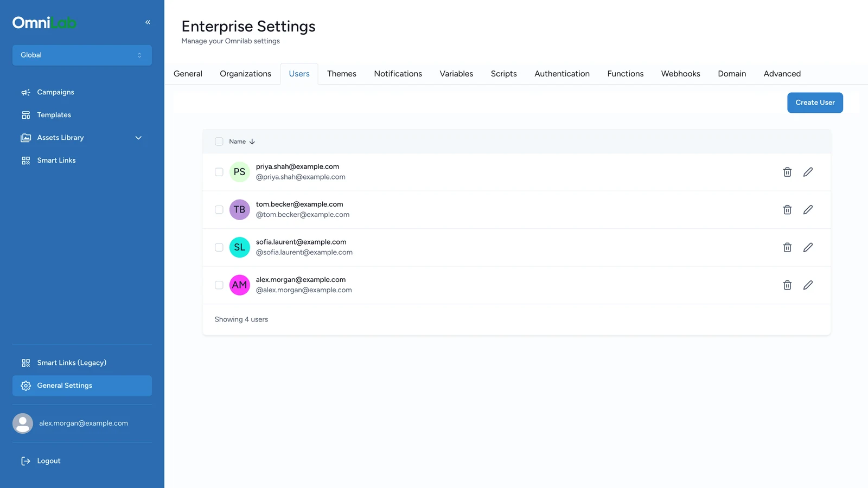The image size is (868, 488).
Task: Edit user sofia.laurent@example.com with pencil icon
Action: click(x=808, y=247)
